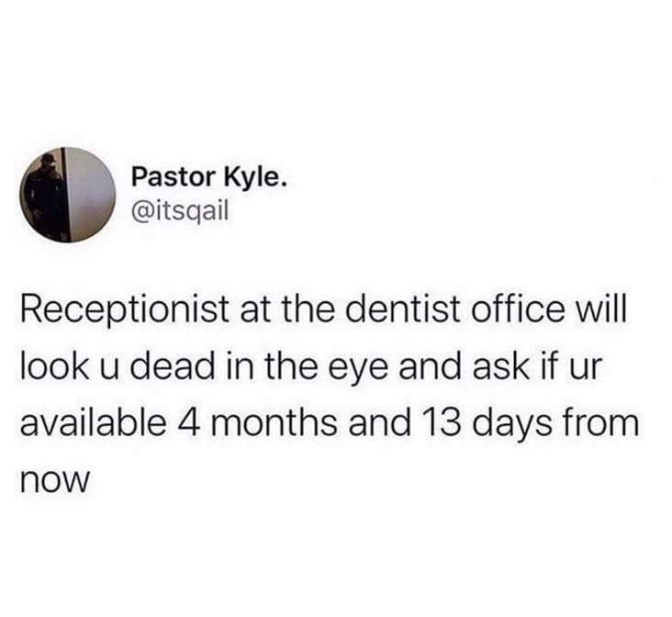
Task: Open the @itsqail handle
Action: click(181, 211)
